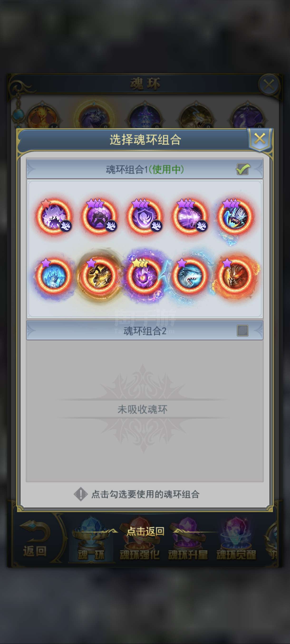This screenshot has width=290, height=644.
Task: Uncheck the 魂环组合1 checkbox
Action: (x=242, y=169)
